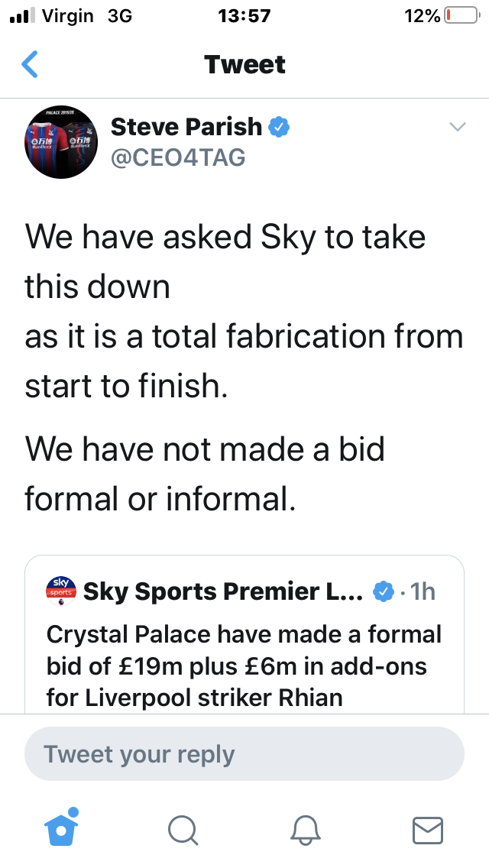
Task: Tap the back arrow
Action: [29, 64]
